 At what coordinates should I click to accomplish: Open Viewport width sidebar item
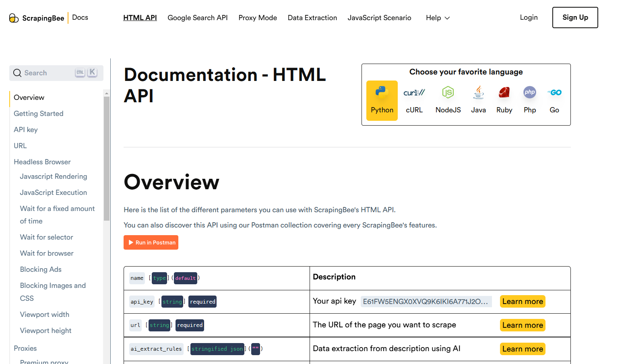click(x=45, y=314)
